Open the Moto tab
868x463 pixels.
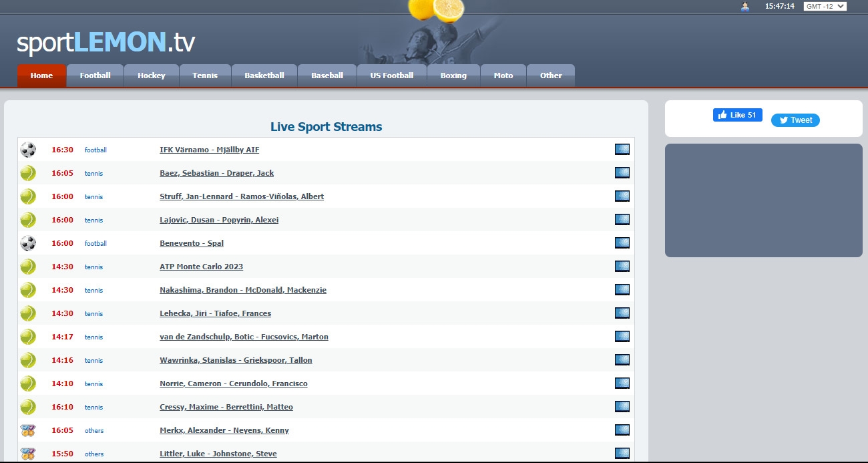503,75
